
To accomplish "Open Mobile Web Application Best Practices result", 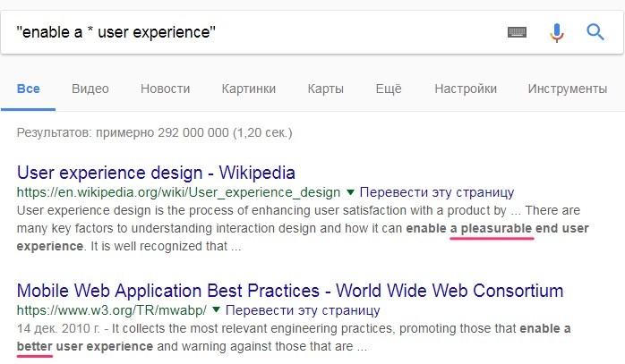I will (x=290, y=291).
